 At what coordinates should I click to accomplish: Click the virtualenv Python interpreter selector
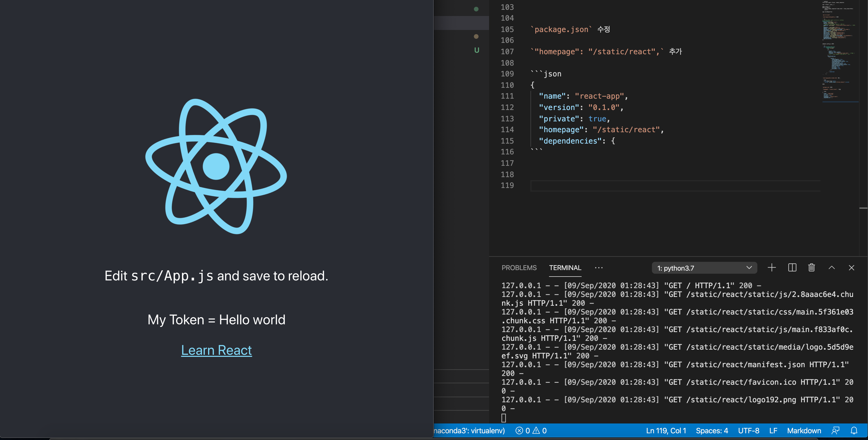coord(469,430)
